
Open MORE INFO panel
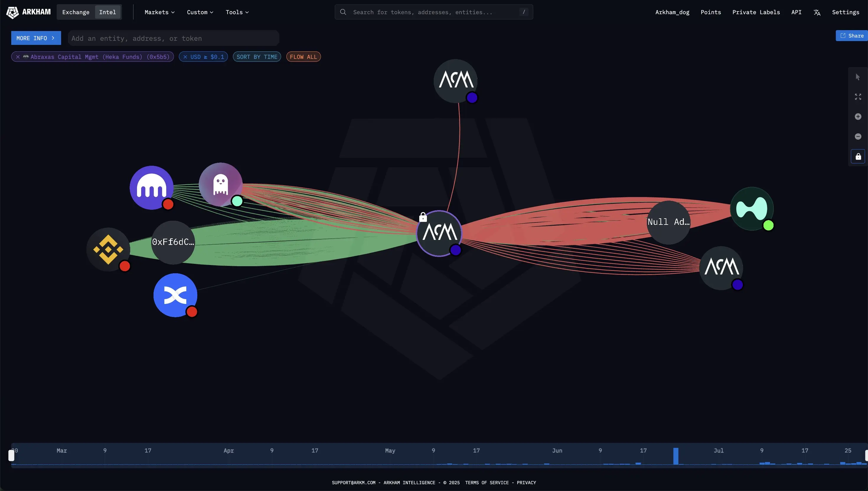[36, 38]
